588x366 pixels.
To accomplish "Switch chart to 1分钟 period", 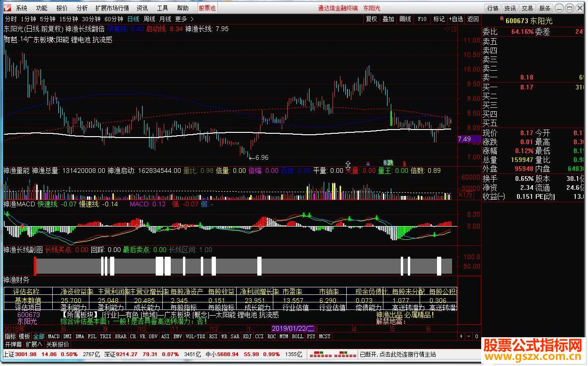I will (x=28, y=19).
